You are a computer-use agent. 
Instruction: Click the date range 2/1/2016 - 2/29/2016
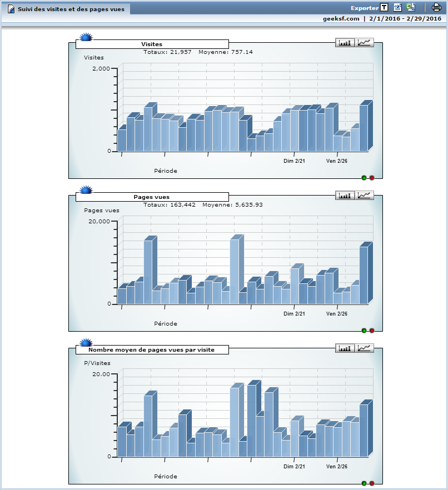coord(405,18)
